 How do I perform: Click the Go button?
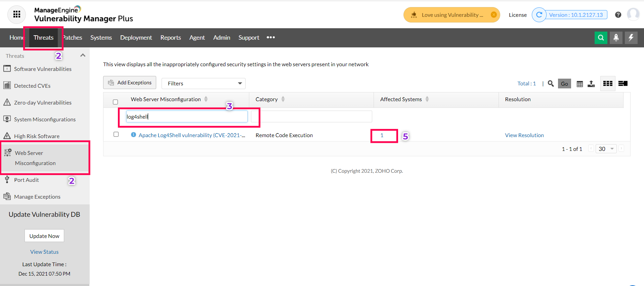coord(564,84)
